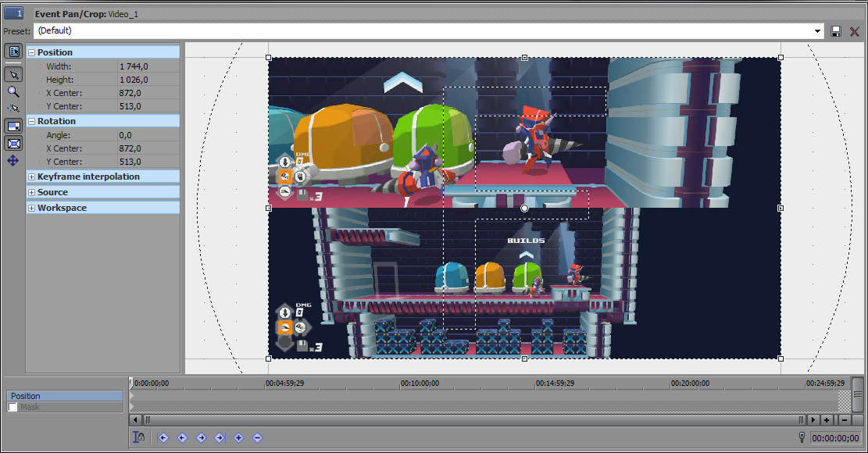Click timeline ruler at 00:20:00;00

[x=690, y=383]
